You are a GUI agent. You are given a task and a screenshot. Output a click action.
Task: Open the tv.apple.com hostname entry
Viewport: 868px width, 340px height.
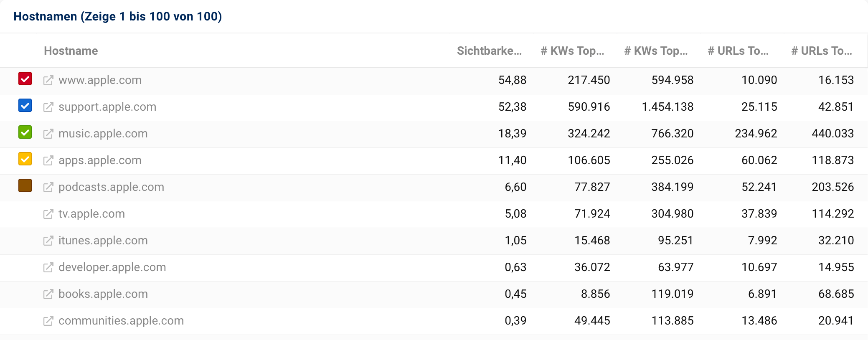(91, 214)
